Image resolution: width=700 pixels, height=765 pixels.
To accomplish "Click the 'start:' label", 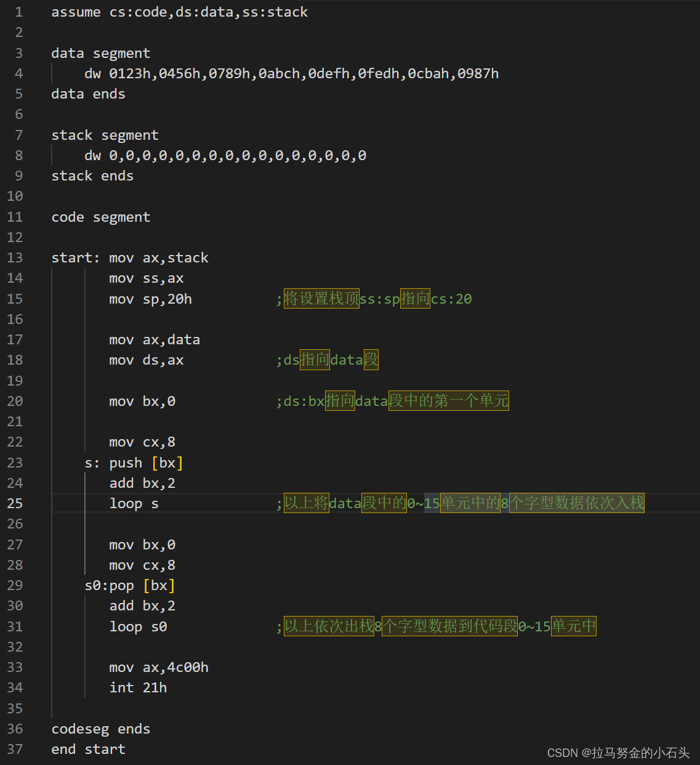I will click(x=75, y=257).
